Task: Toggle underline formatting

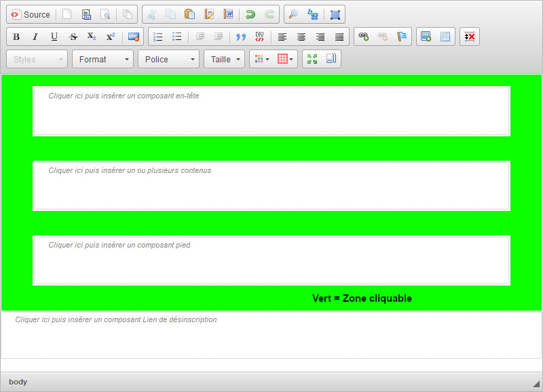Action: pos(54,37)
